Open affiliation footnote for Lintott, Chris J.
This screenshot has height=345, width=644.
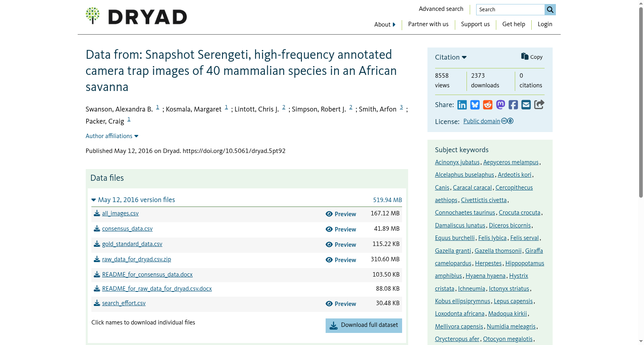(x=284, y=107)
